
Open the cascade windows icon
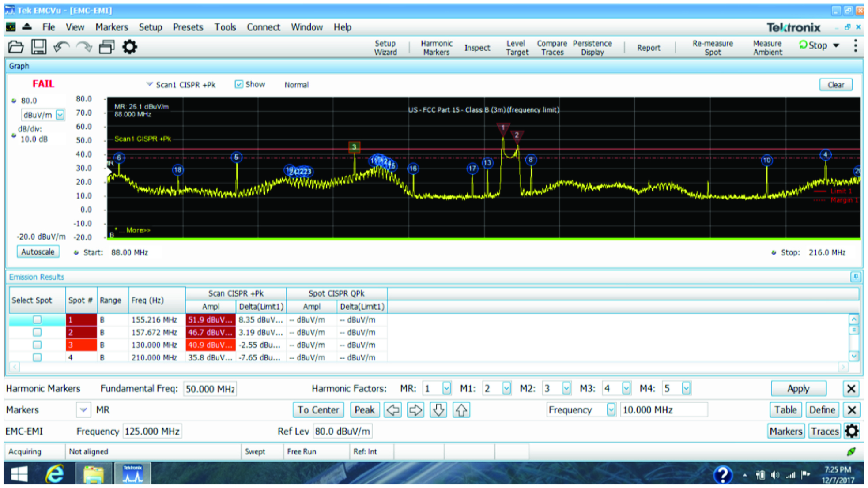(106, 47)
